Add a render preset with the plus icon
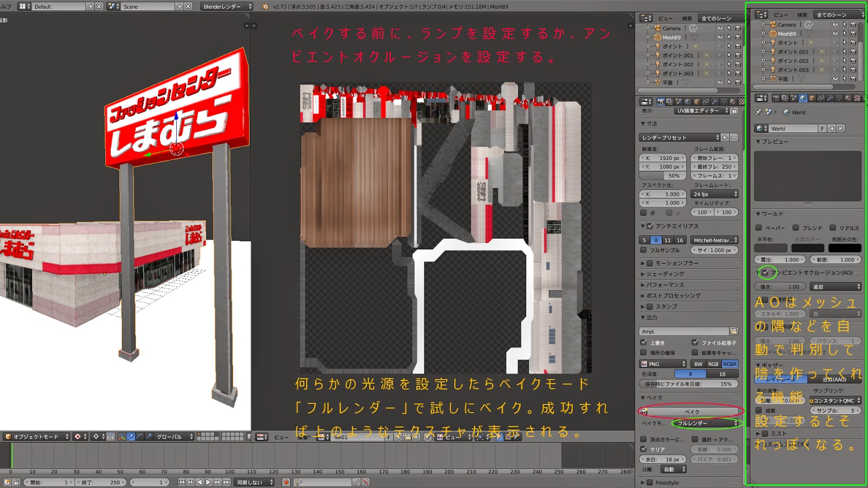This screenshot has width=868, height=488. point(725,138)
